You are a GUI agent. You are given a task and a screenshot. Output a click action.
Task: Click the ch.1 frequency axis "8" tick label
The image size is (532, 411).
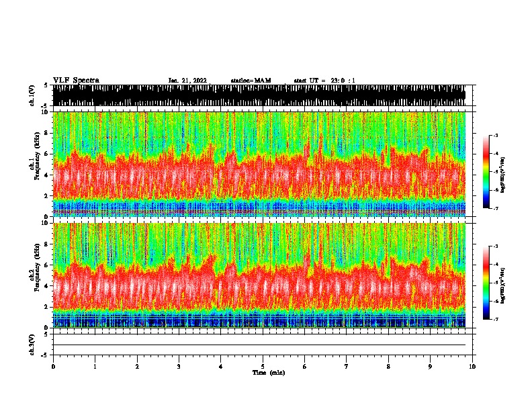pos(47,133)
